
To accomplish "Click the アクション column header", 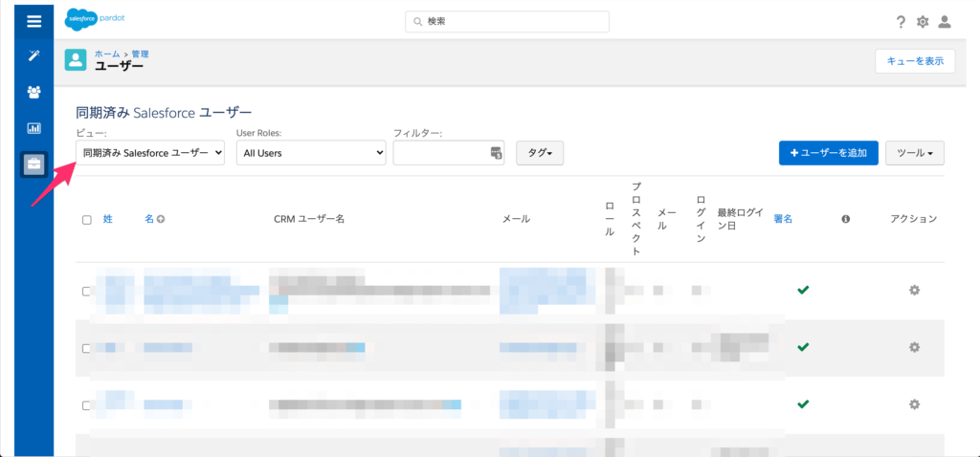I will coord(914,219).
